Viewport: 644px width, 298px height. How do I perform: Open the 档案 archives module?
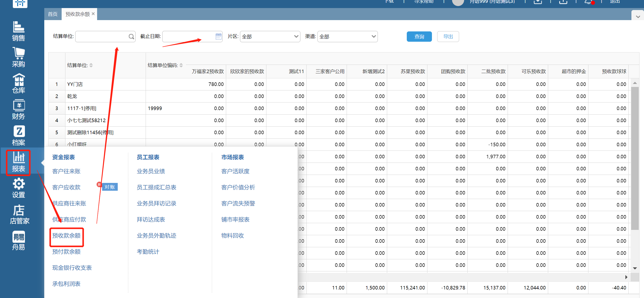click(19, 136)
